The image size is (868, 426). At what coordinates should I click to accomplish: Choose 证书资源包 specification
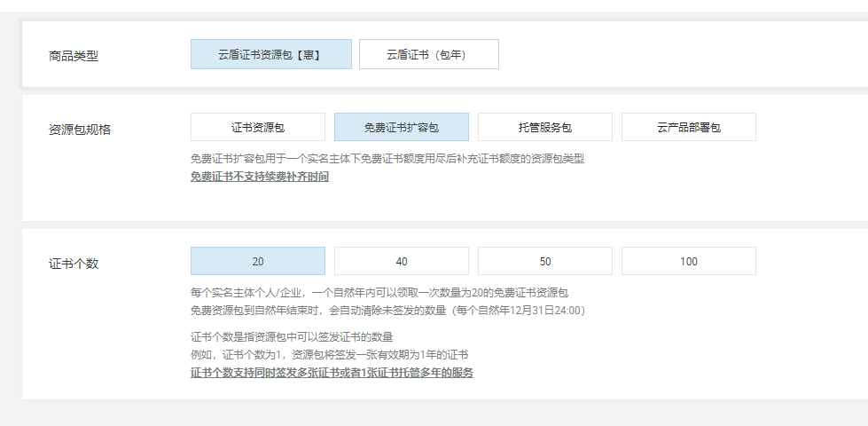(x=258, y=128)
